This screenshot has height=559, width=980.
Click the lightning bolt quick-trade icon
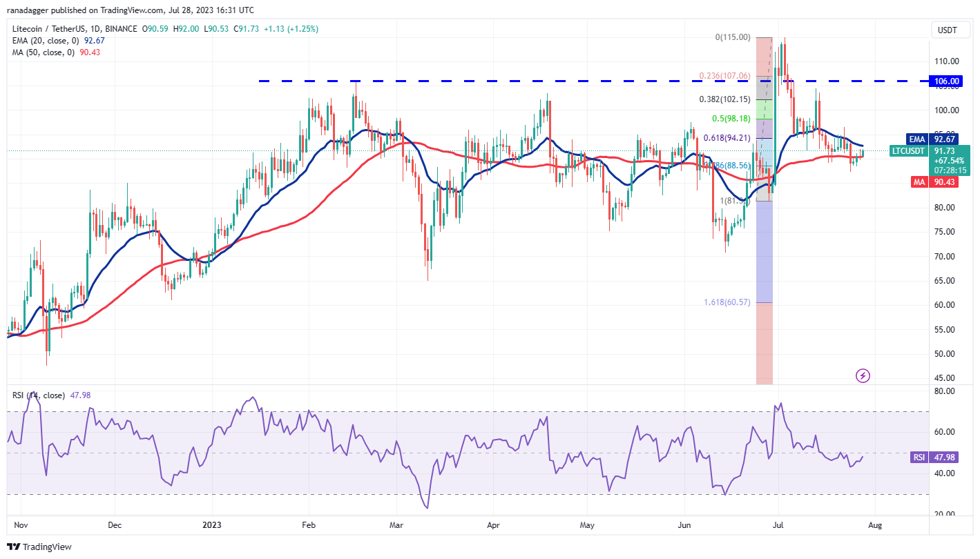pyautogui.click(x=863, y=375)
